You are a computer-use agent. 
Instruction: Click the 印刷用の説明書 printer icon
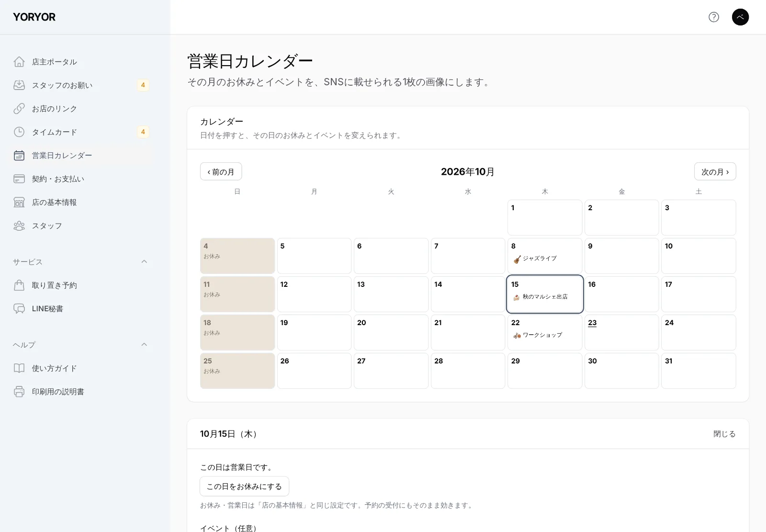[x=19, y=392]
